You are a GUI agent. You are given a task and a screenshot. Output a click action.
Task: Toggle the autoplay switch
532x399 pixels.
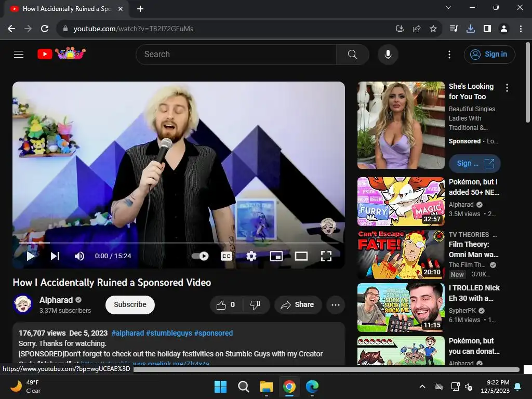[x=200, y=256]
